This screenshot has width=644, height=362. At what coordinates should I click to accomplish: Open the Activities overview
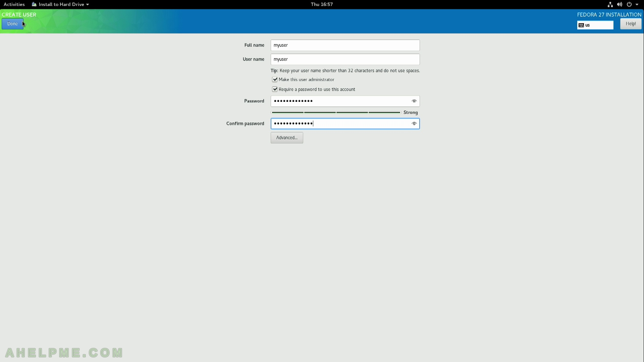coord(14,4)
